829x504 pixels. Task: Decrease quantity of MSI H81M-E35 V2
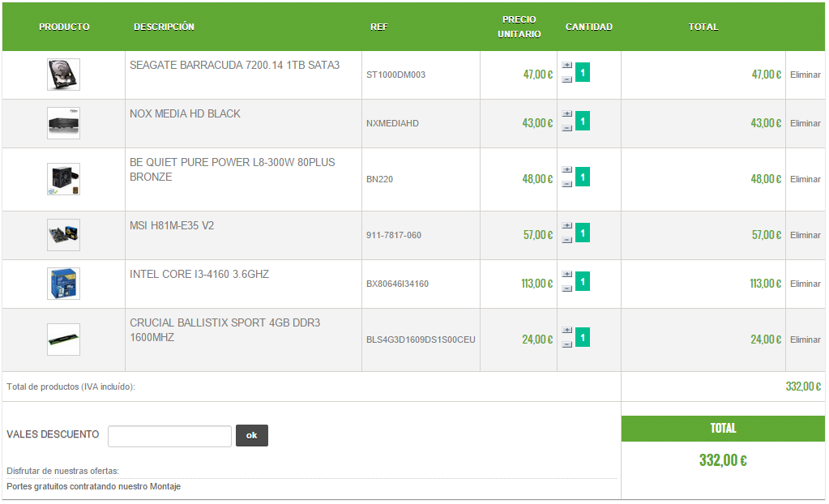(566, 240)
